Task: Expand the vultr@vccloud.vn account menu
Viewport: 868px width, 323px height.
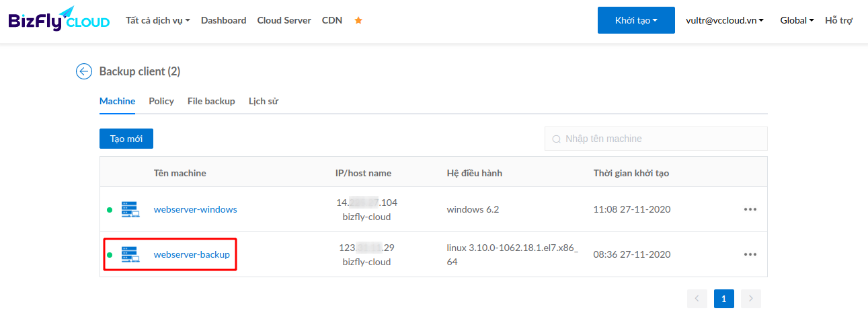Action: pyautogui.click(x=725, y=20)
